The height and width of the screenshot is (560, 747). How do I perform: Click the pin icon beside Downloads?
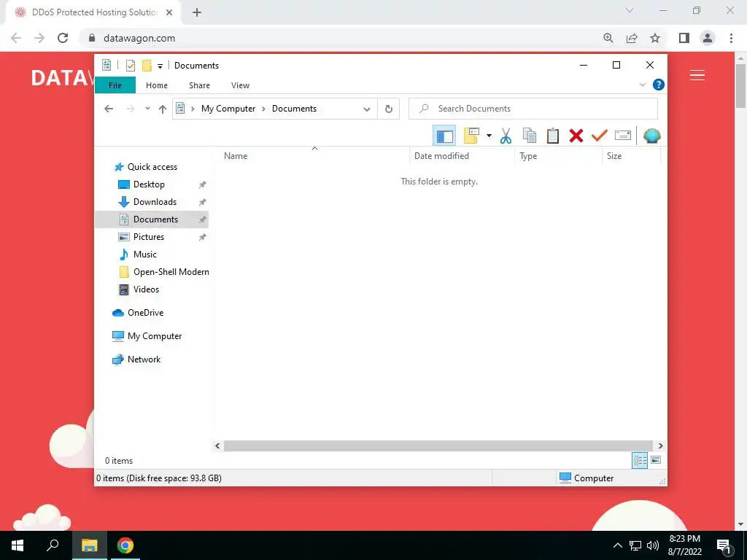(203, 203)
